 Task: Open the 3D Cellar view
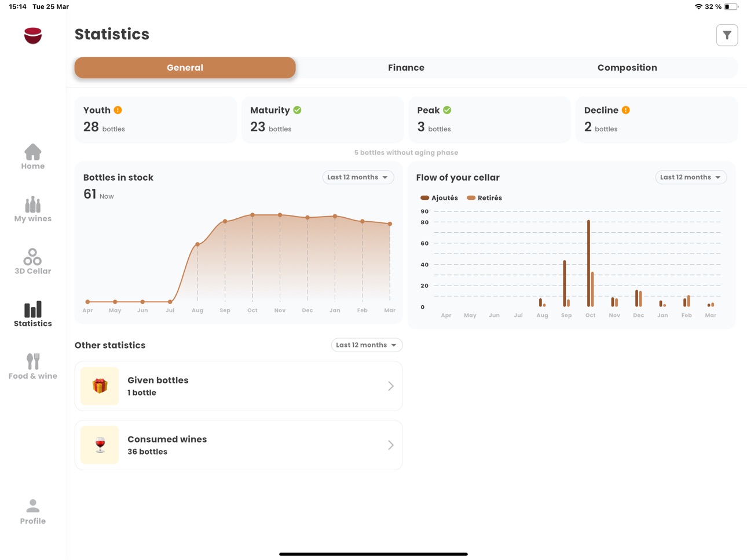pyautogui.click(x=33, y=262)
